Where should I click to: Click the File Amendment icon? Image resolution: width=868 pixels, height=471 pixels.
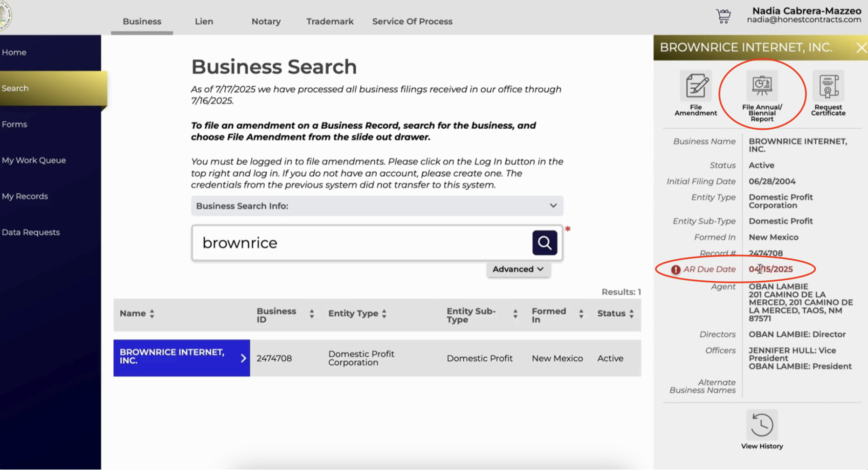(696, 85)
